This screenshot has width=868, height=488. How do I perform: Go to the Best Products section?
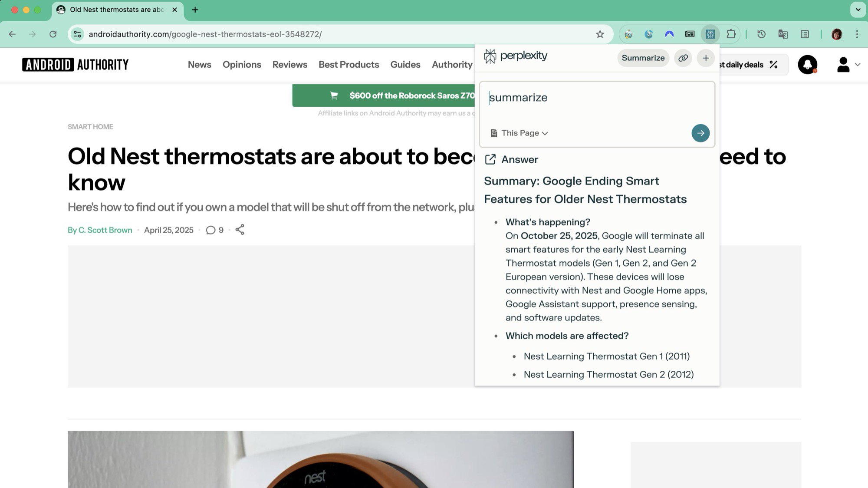[x=349, y=65]
